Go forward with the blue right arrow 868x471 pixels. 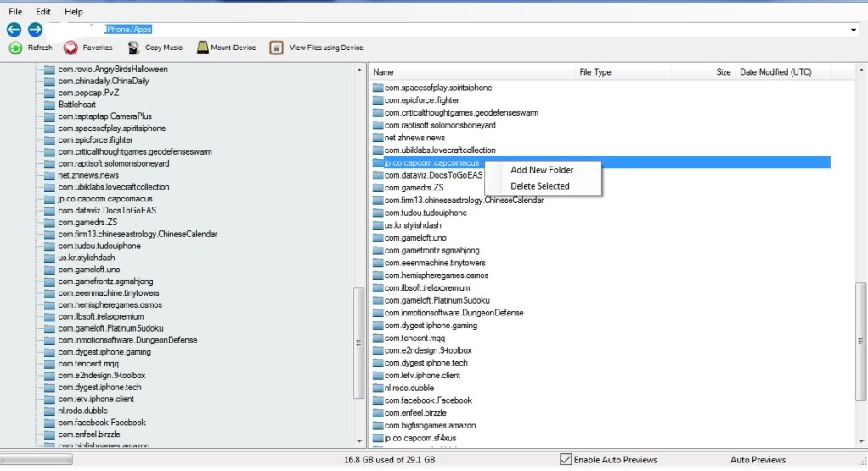coord(36,30)
